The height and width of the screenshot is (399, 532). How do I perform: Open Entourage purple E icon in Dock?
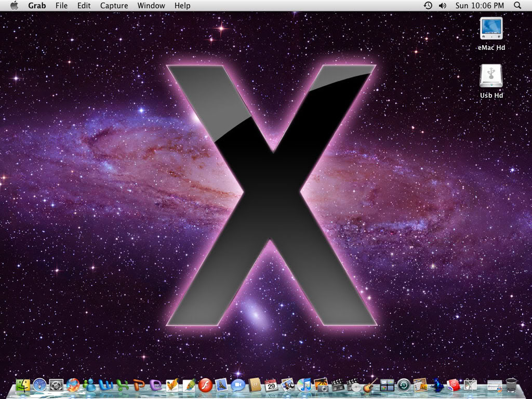coord(156,385)
